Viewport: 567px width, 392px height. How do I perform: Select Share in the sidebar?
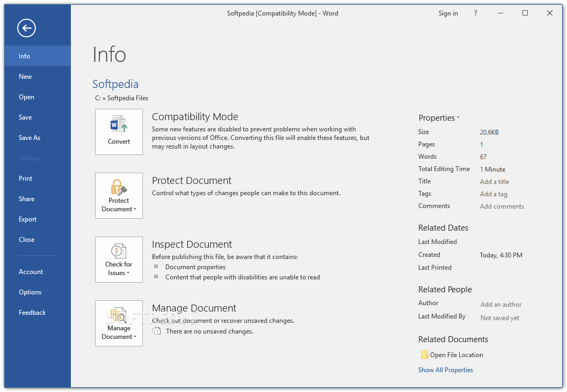point(38,199)
